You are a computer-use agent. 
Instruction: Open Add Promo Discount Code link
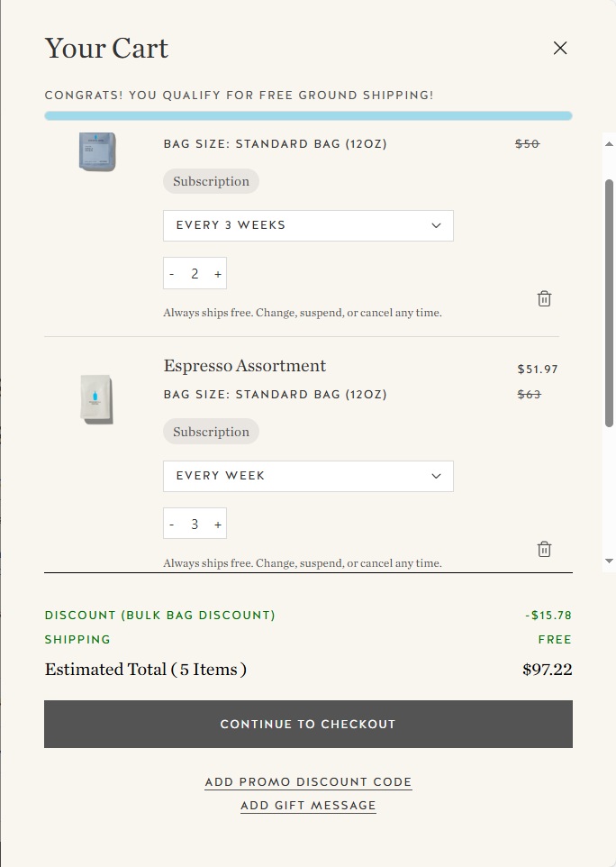tap(308, 781)
